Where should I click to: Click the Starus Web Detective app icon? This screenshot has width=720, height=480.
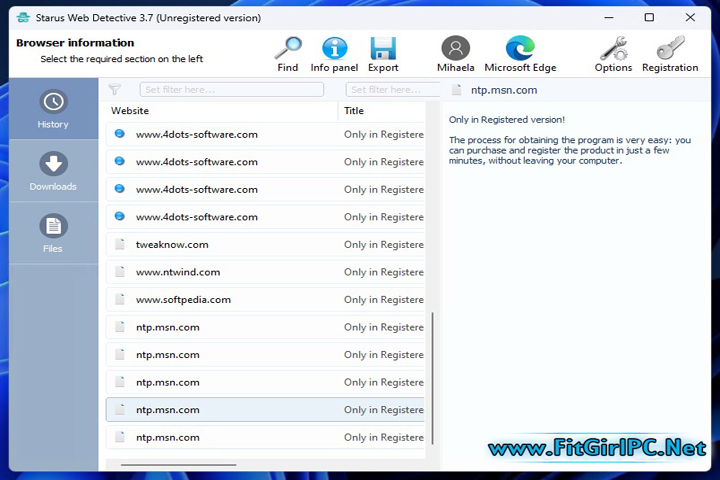(23, 17)
